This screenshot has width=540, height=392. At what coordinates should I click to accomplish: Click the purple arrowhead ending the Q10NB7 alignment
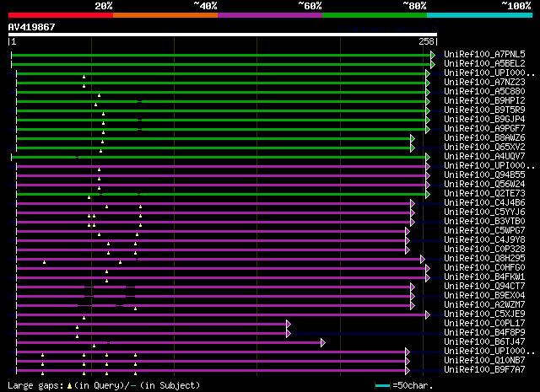(408, 362)
